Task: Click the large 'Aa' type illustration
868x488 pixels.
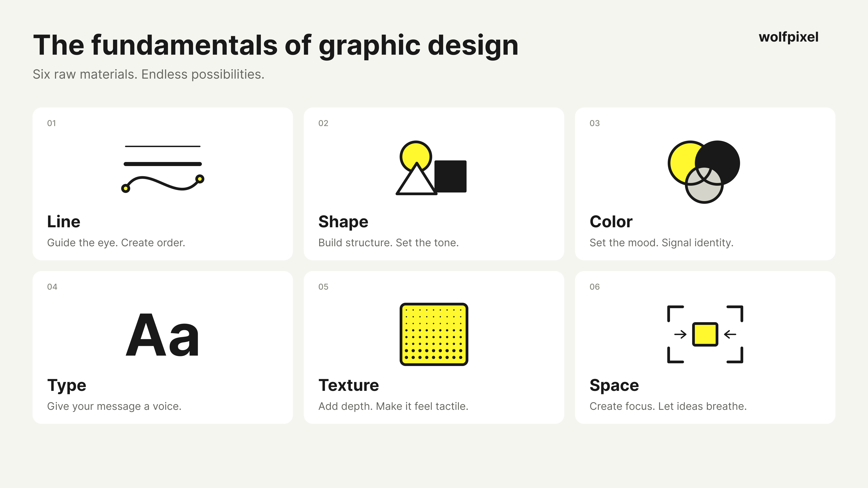Action: 163,334
